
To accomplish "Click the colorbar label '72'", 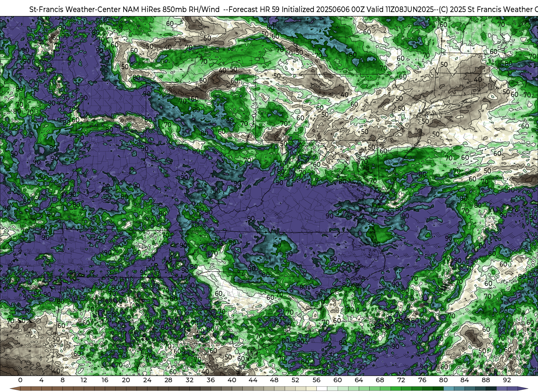I will pyautogui.click(x=401, y=380).
